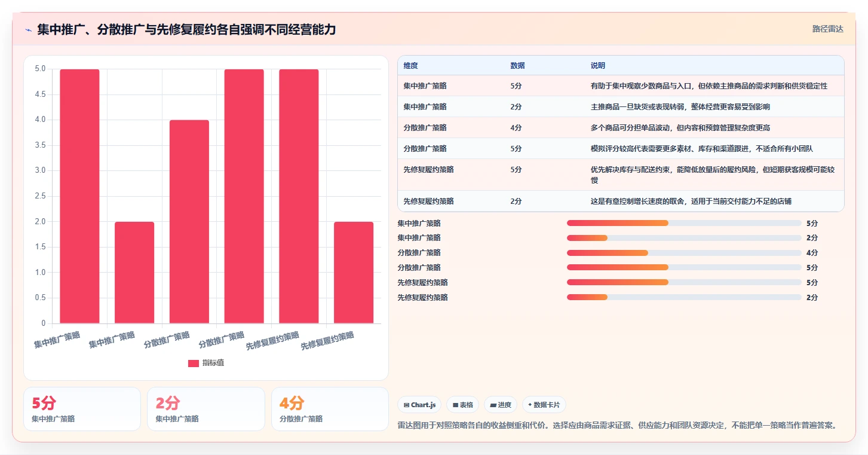Click the 数据卡片 tag

(x=544, y=405)
